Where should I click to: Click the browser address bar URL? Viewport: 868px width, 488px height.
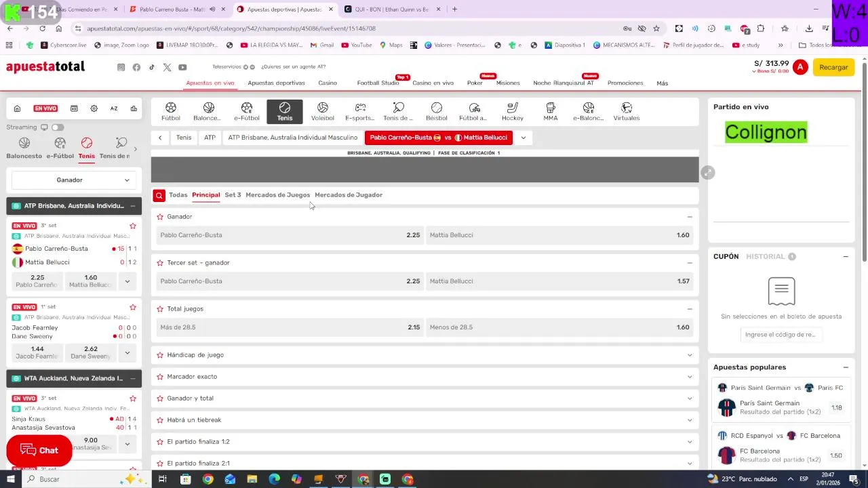[231, 28]
